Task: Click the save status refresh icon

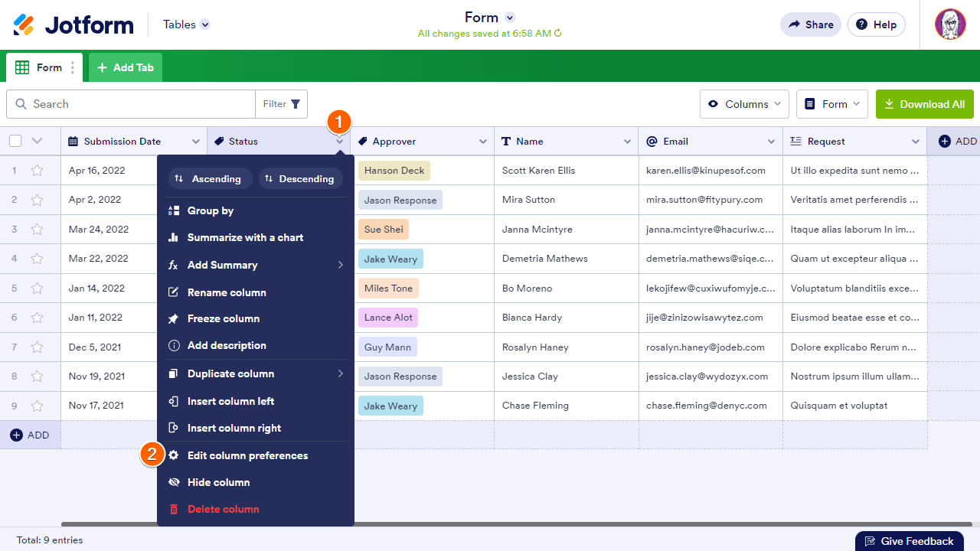Action: click(x=558, y=34)
